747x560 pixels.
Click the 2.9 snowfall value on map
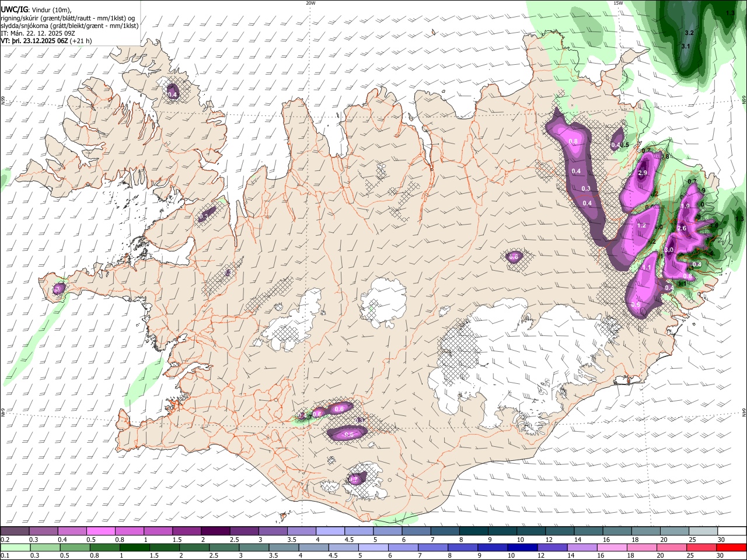pos(643,173)
